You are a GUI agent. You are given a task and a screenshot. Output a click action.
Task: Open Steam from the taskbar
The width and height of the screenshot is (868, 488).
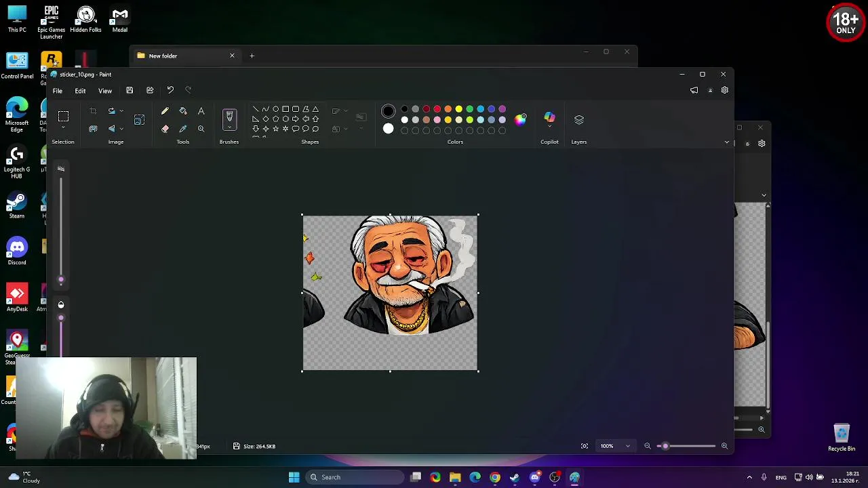515,477
